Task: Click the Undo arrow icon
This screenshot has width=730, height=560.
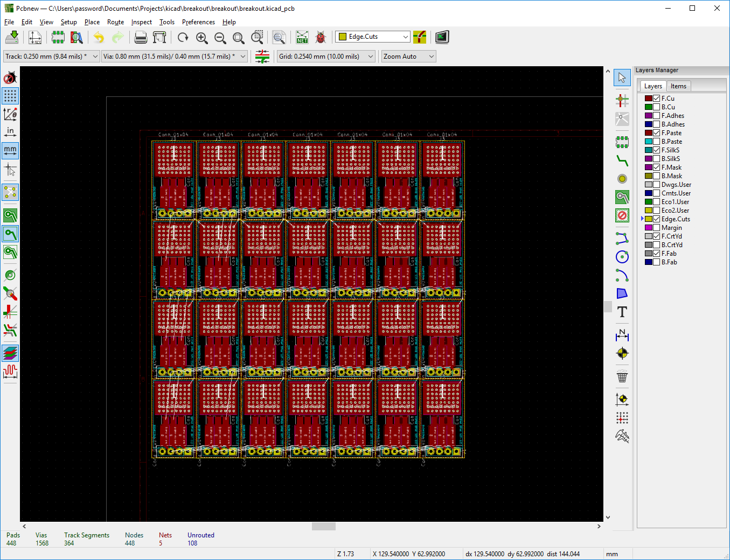Action: 99,37
